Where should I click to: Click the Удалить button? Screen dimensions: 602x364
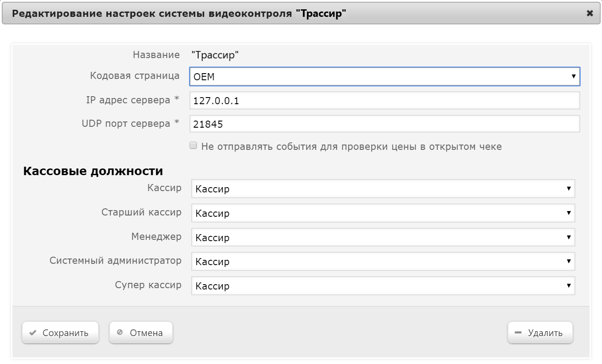point(540,333)
